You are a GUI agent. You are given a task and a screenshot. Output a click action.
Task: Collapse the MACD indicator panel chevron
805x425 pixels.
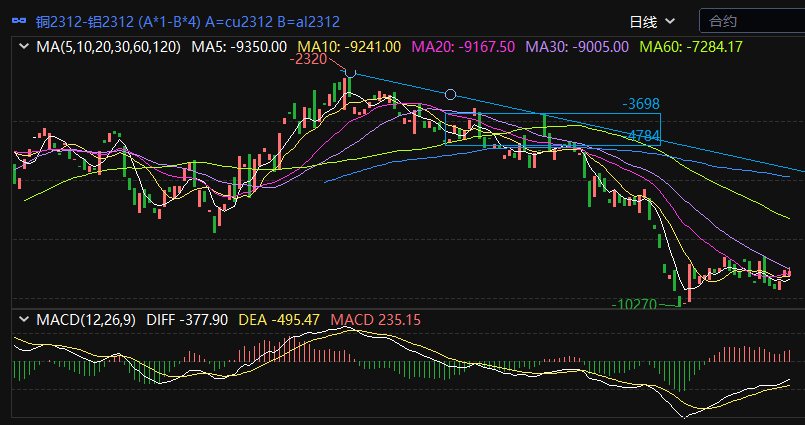tap(23, 320)
